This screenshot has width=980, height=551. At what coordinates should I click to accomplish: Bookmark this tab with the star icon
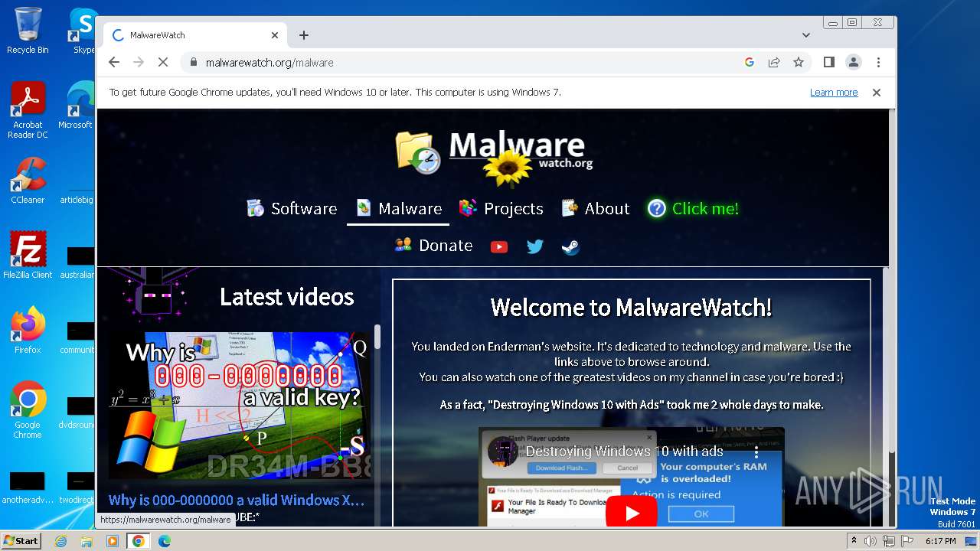799,63
